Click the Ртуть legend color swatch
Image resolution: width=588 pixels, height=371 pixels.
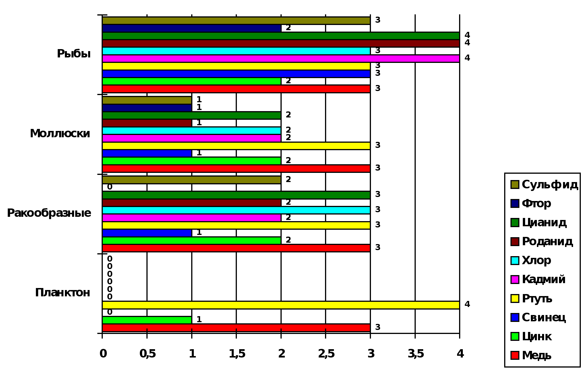click(x=515, y=299)
